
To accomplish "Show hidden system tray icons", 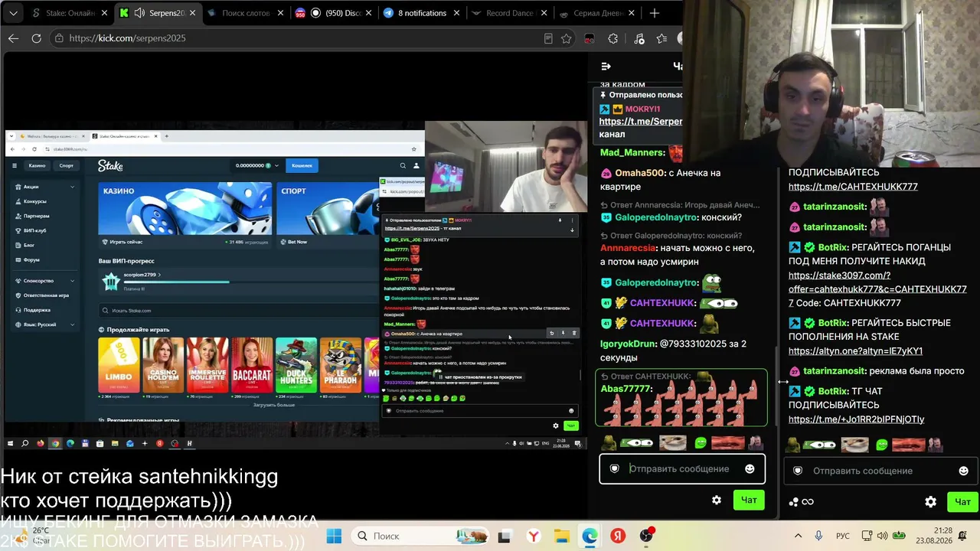I will tap(798, 536).
